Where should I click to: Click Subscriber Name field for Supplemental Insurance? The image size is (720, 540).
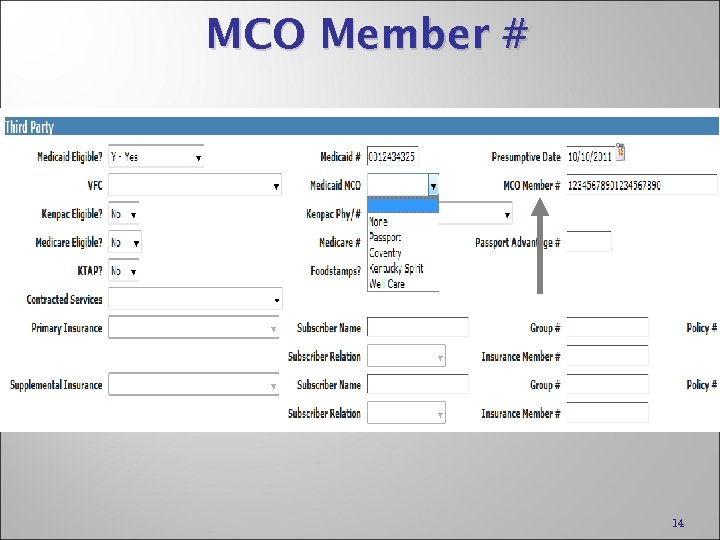[418, 385]
